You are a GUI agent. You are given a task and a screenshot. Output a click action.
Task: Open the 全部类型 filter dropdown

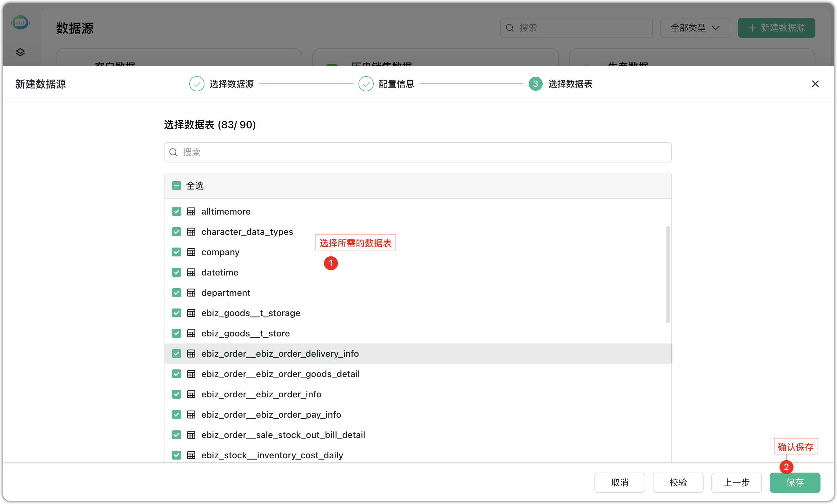[x=695, y=28]
